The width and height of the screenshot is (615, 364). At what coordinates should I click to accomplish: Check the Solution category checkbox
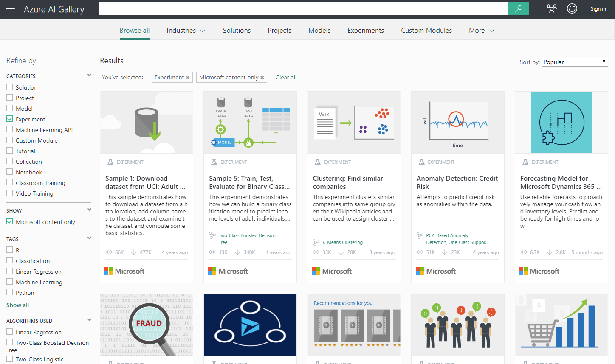[x=10, y=87]
